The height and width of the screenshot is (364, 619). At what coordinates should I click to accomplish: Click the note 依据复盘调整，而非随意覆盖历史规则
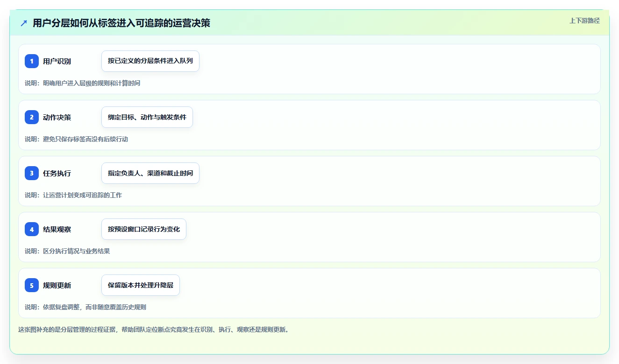coord(94,307)
